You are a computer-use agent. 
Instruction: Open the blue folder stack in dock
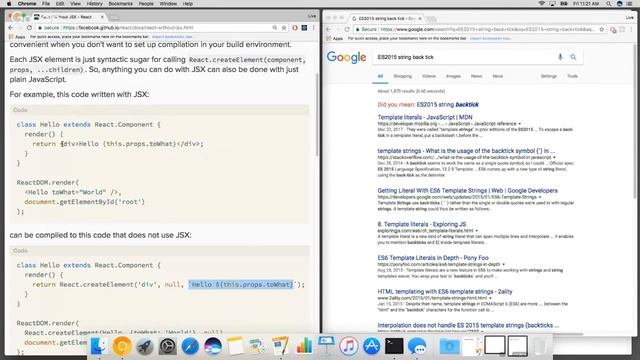[449, 346]
